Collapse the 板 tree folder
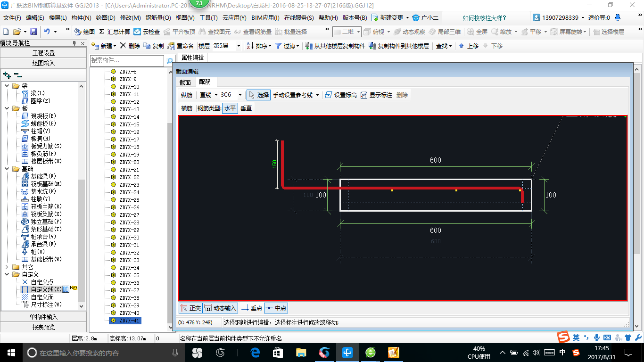The image size is (644, 362). coord(7,108)
